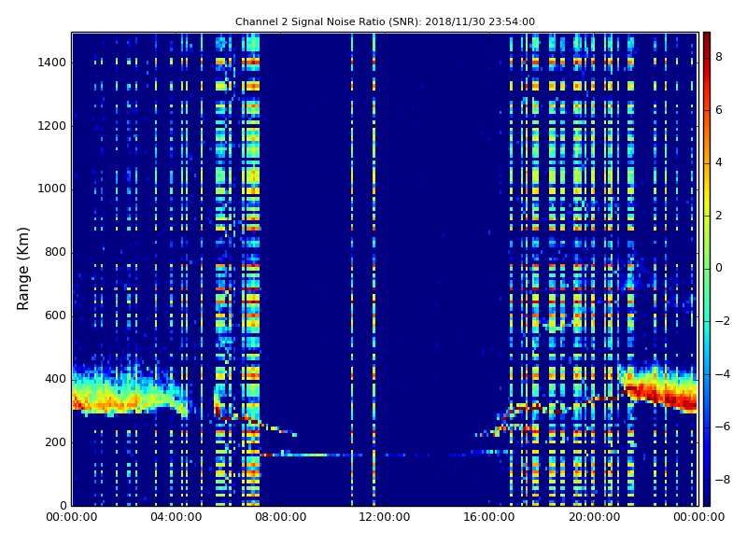Click the 1000 range tick label
Screen dimensions: 747x560
coord(52,189)
